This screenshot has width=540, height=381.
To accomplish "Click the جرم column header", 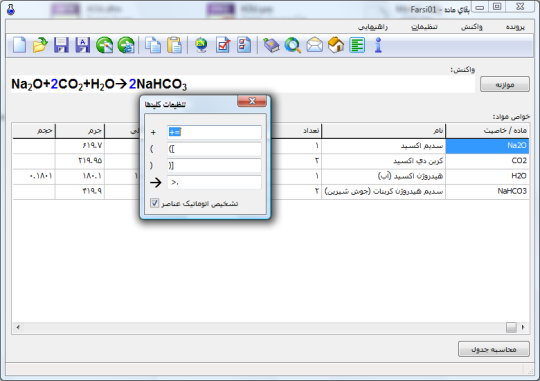I will click(80, 131).
